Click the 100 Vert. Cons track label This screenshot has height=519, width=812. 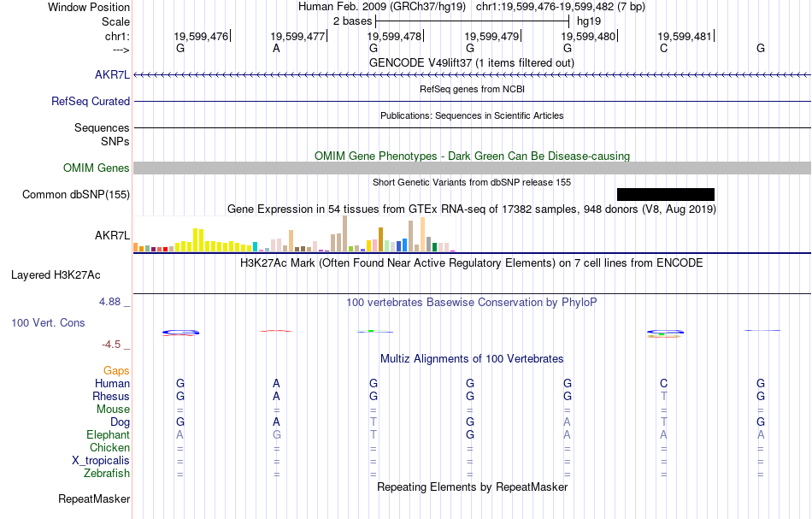point(48,322)
